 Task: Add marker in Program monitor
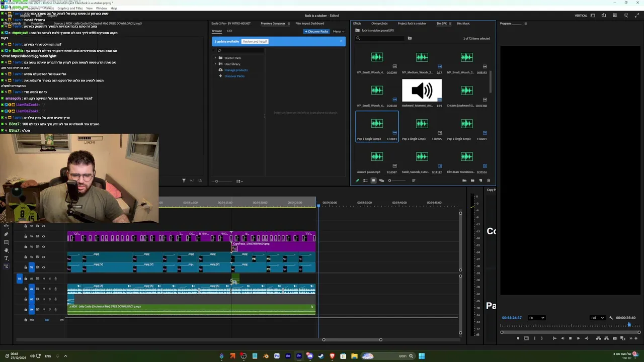coord(518,338)
